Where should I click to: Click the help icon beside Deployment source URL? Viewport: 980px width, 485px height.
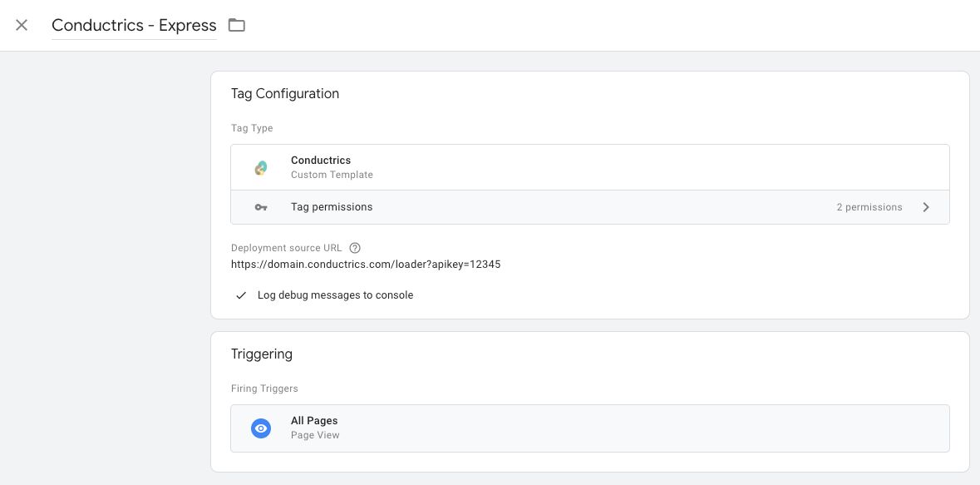(355, 248)
